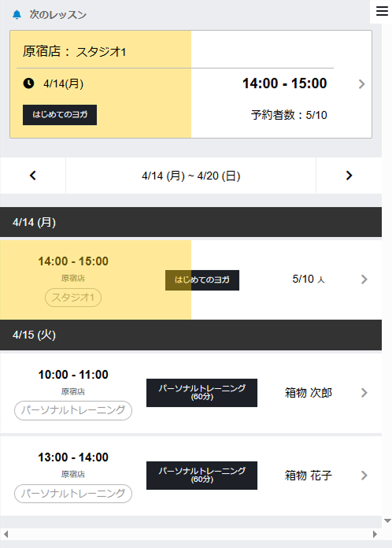Open 箱物 次郎 booking chevron
Image resolution: width=392 pixels, height=548 pixels.
364,393
